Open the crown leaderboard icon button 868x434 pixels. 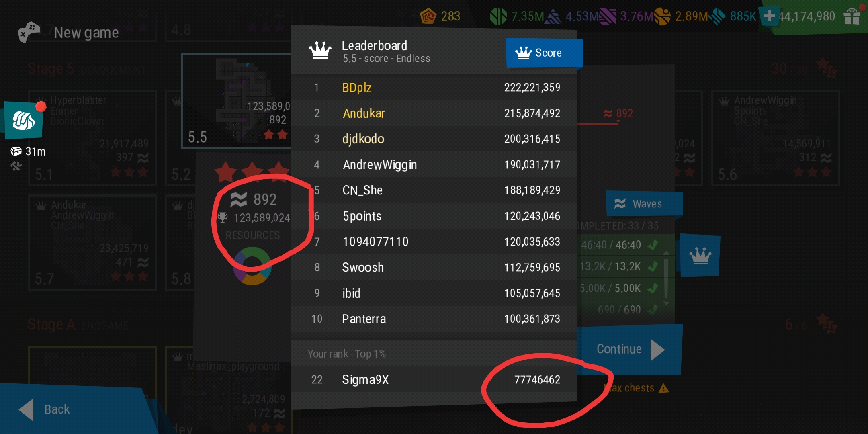[x=700, y=256]
